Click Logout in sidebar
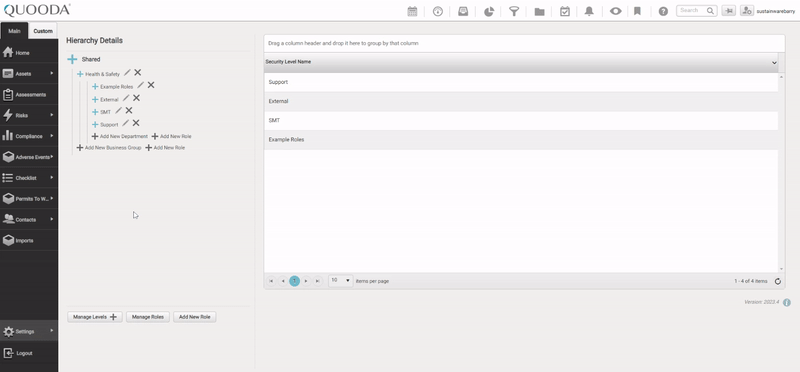800x372 pixels. coord(29,353)
